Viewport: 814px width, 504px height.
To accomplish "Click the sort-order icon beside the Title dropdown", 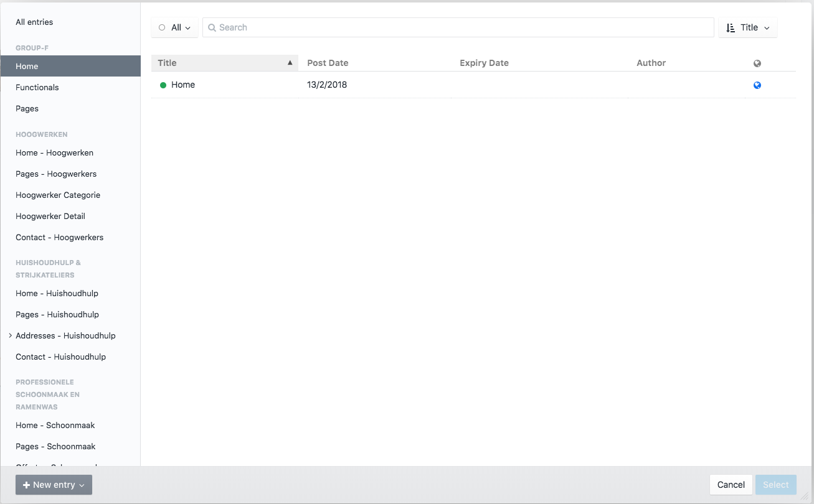I will 731,27.
